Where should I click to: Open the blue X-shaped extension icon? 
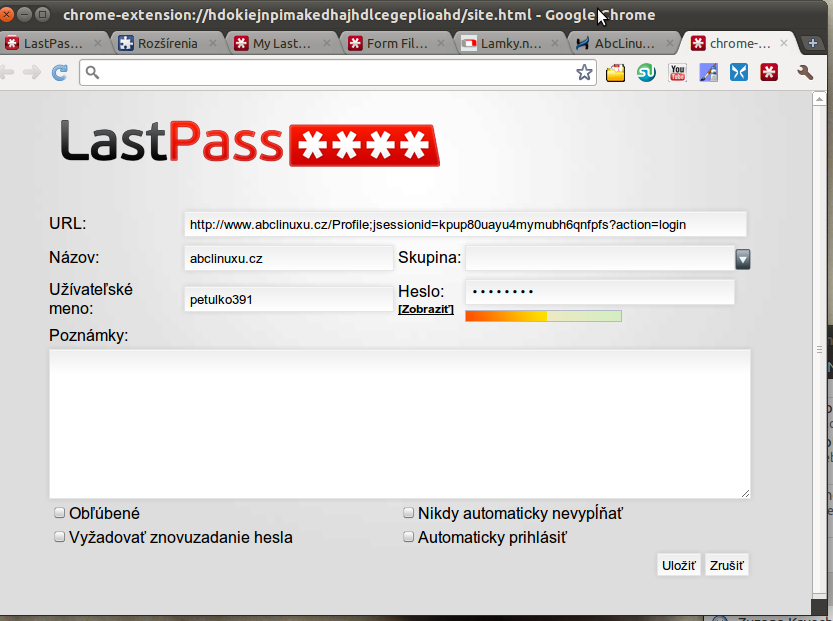(738, 72)
